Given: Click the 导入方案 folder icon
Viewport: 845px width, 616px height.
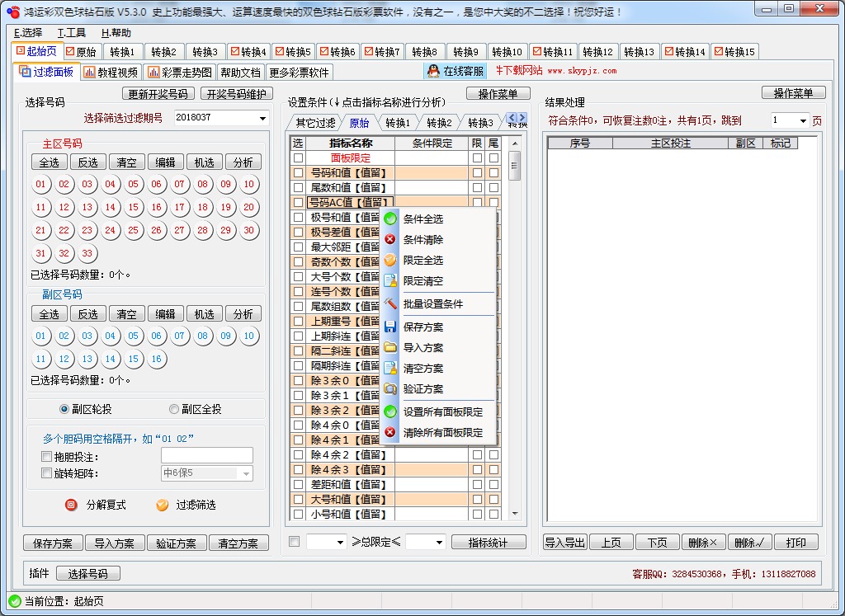Looking at the screenshot, I should 390,348.
